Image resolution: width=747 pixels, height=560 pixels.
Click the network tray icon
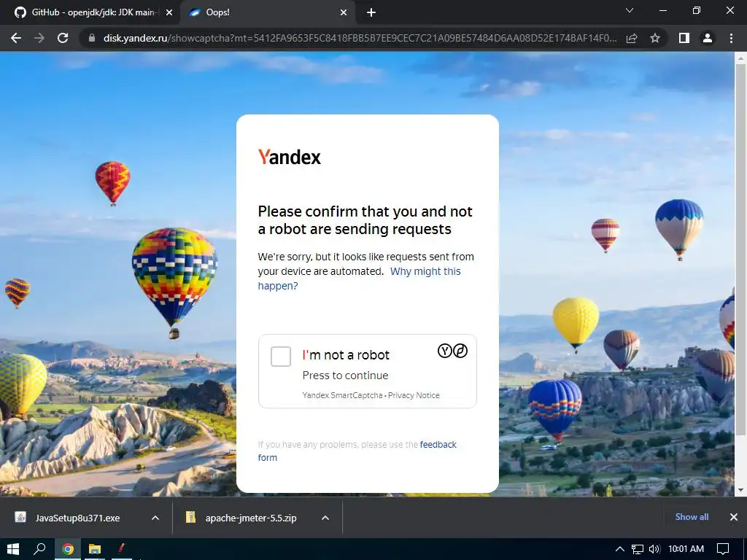pyautogui.click(x=638, y=549)
